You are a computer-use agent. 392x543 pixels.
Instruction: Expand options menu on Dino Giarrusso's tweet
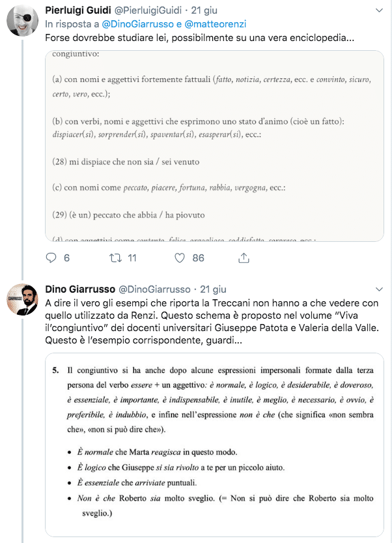pyautogui.click(x=380, y=289)
